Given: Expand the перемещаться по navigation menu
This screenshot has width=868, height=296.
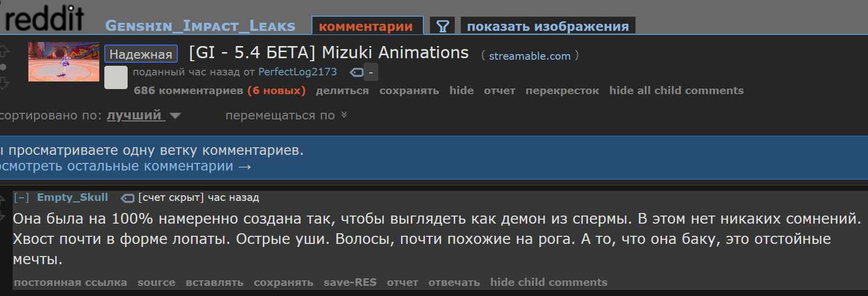Looking at the screenshot, I should [286, 115].
